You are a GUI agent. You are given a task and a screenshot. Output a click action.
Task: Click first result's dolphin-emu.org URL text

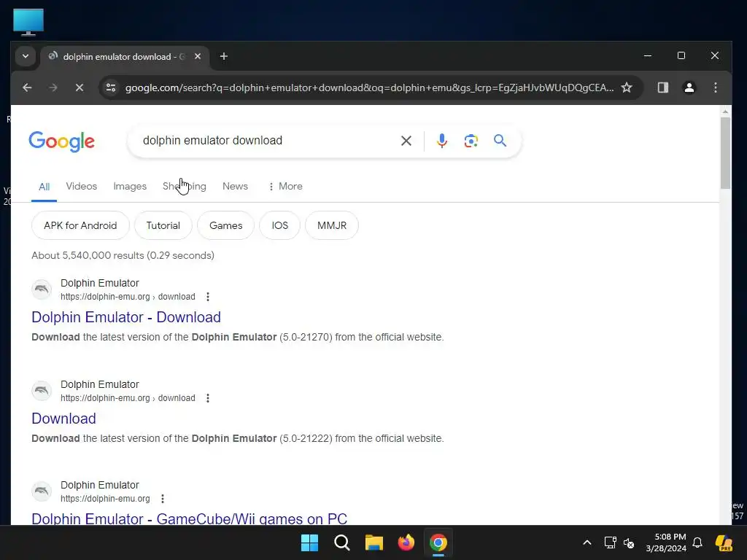[128, 297]
